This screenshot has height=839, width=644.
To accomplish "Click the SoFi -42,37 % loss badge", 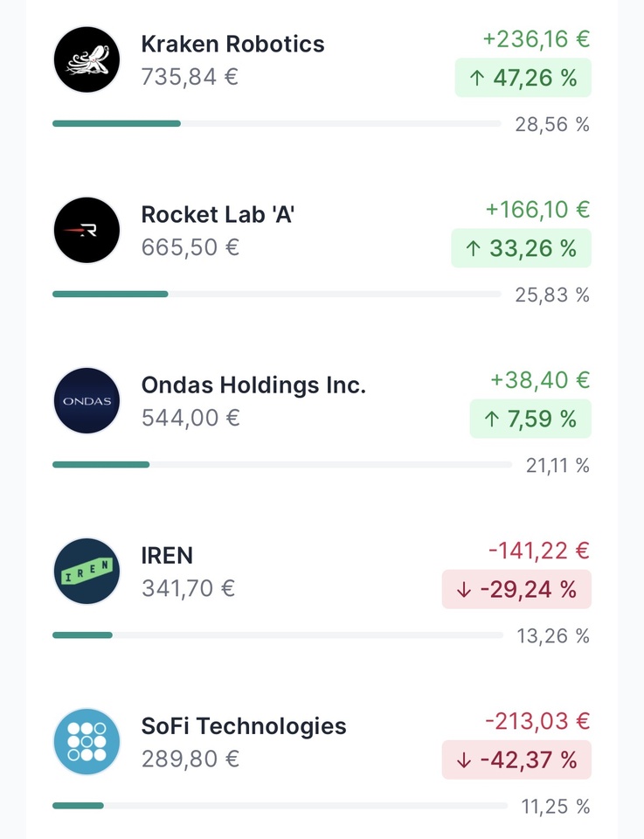I will click(x=516, y=759).
